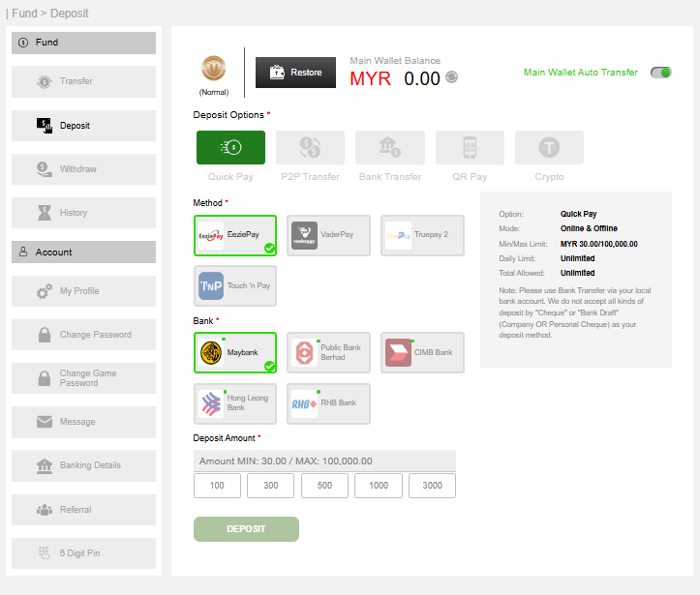This screenshot has height=595, width=700.
Task: Open the History menu item
Action: click(x=83, y=213)
